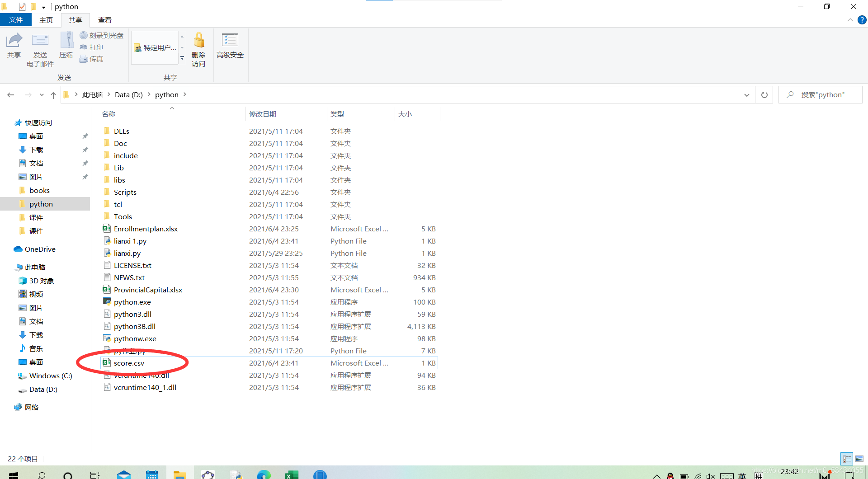Switch to the Home ribbon tab

[x=46, y=20]
